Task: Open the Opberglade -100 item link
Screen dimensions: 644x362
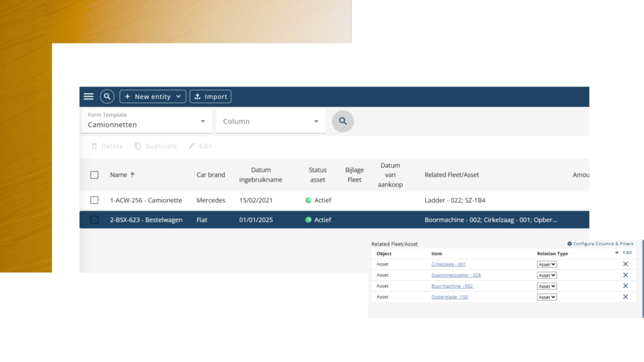Action: coord(449,297)
